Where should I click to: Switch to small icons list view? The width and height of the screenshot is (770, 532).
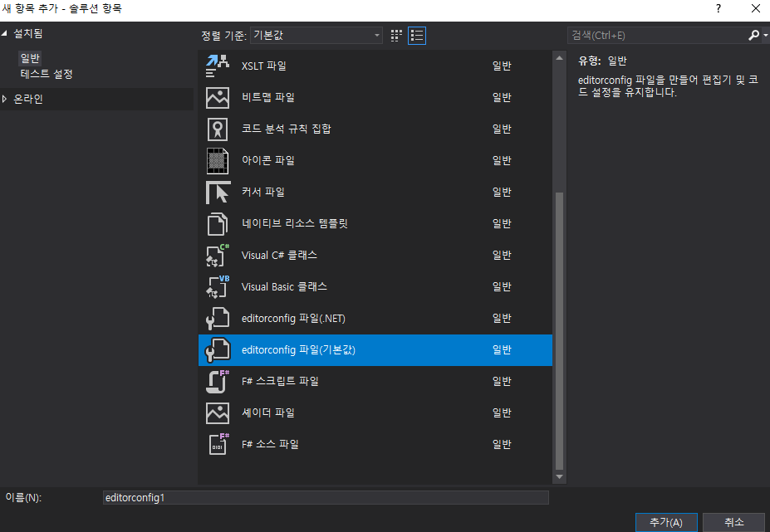point(417,36)
